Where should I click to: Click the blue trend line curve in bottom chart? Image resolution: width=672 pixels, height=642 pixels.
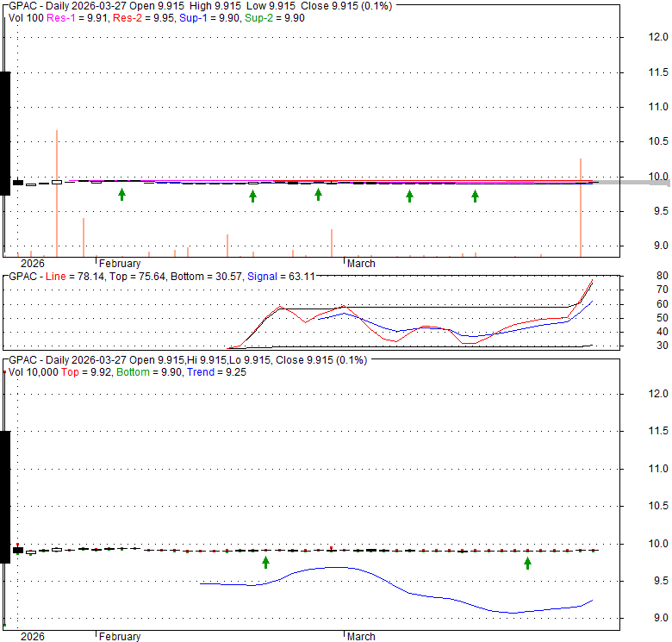click(x=345, y=568)
